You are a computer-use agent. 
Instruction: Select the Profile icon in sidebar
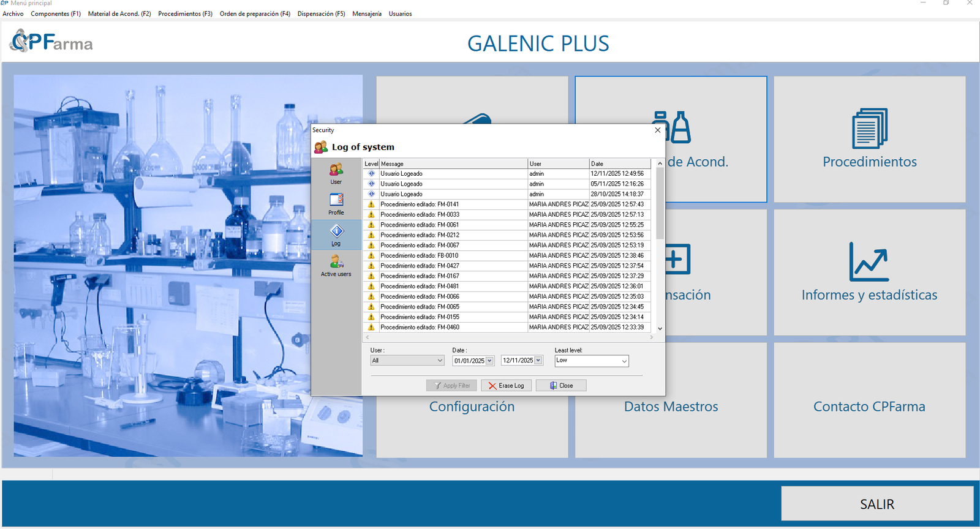tap(336, 203)
